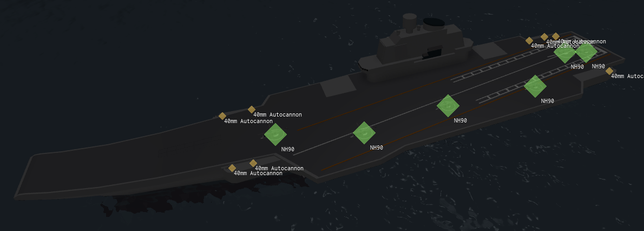Select the left NH90 of the stern pair
Image resolution: width=644 pixels, height=231 pixels.
[565, 52]
